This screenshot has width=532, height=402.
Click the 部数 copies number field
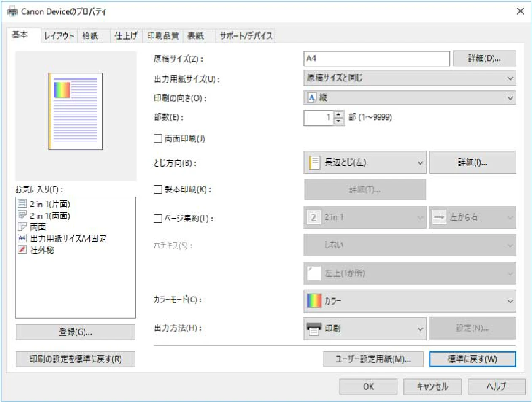pos(319,118)
